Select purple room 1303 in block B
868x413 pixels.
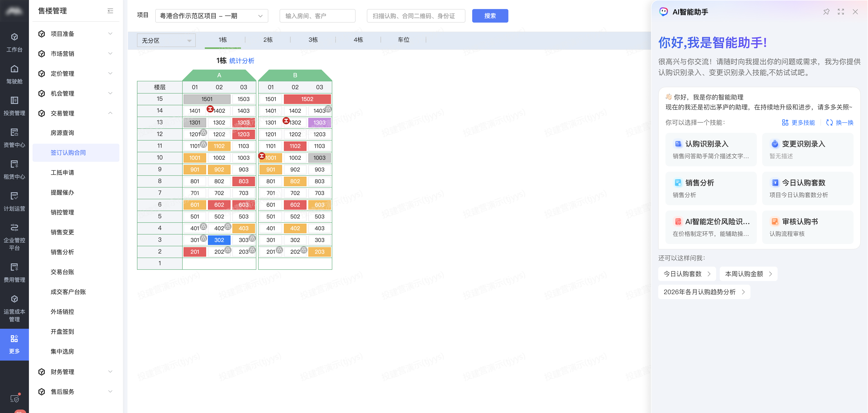(x=319, y=123)
